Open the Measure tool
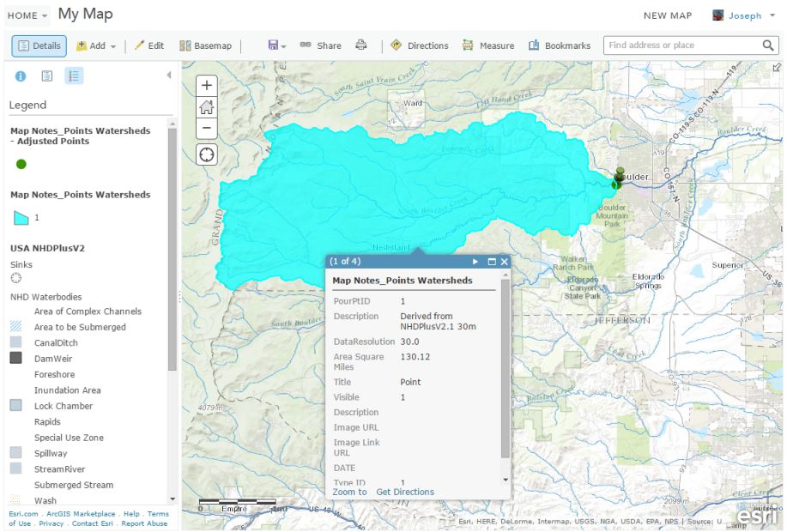787x532 pixels. coord(488,45)
